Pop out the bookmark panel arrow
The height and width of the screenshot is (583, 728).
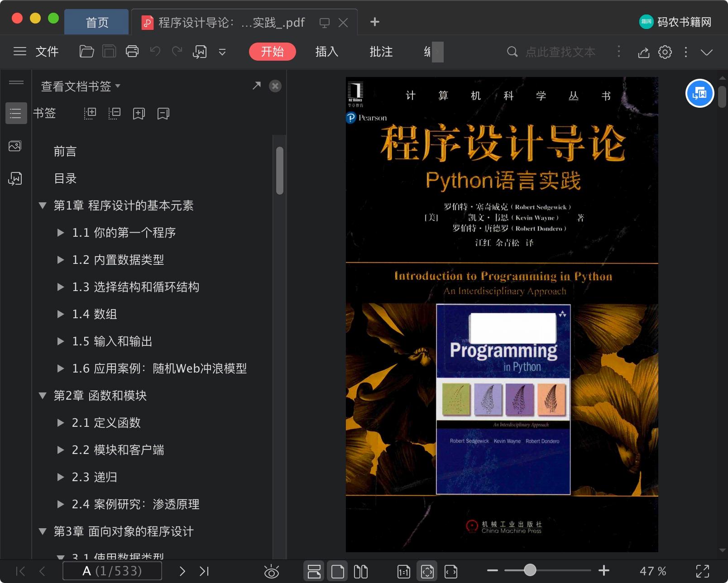click(x=257, y=86)
